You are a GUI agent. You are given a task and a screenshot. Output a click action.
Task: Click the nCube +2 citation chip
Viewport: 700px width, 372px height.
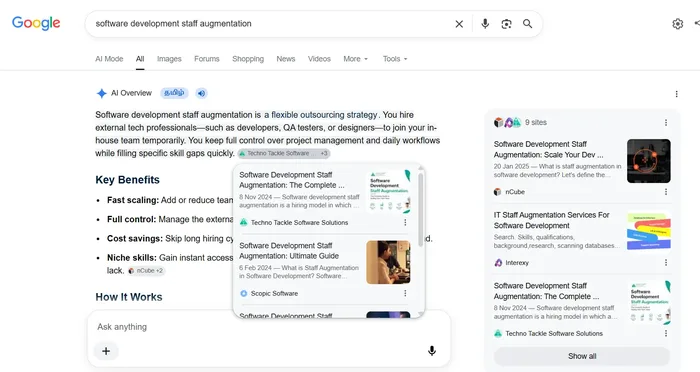[x=146, y=271]
